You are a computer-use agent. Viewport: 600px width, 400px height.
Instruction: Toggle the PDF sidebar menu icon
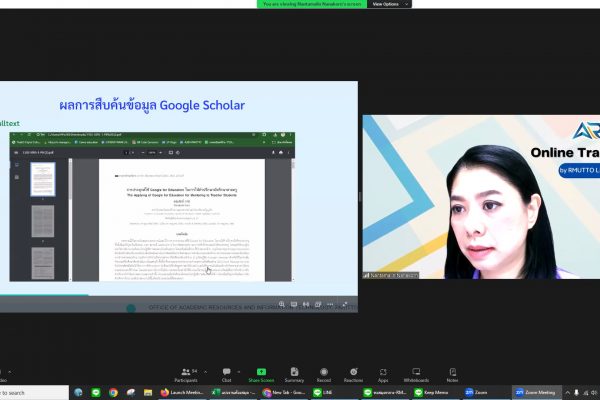16,152
